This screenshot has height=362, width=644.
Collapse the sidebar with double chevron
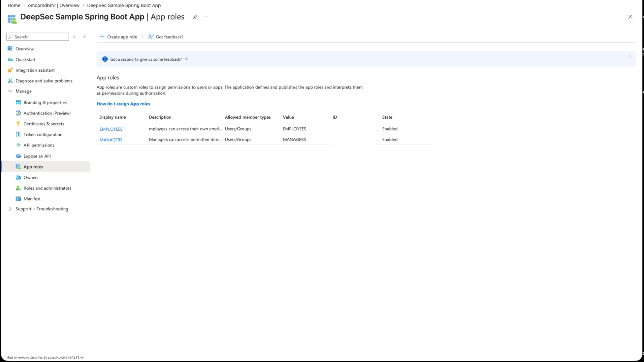85,37
